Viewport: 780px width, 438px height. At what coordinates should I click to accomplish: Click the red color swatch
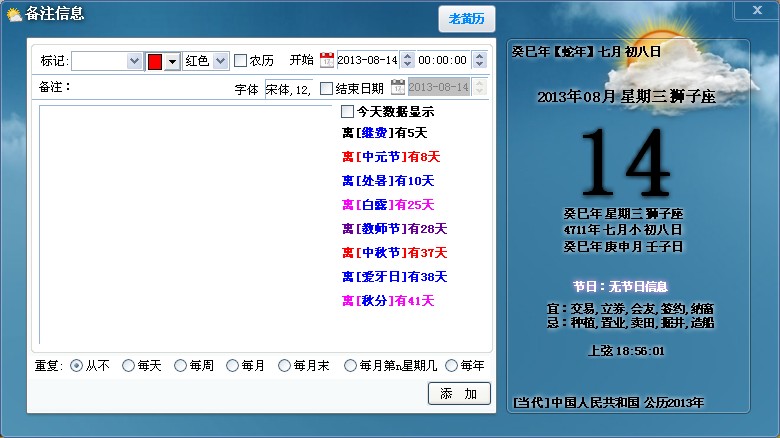point(155,61)
